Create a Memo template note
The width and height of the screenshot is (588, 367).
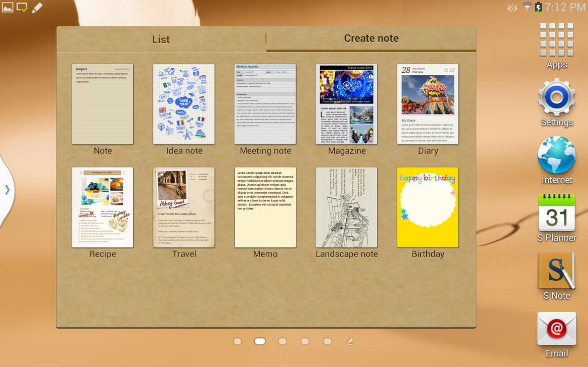tap(265, 213)
